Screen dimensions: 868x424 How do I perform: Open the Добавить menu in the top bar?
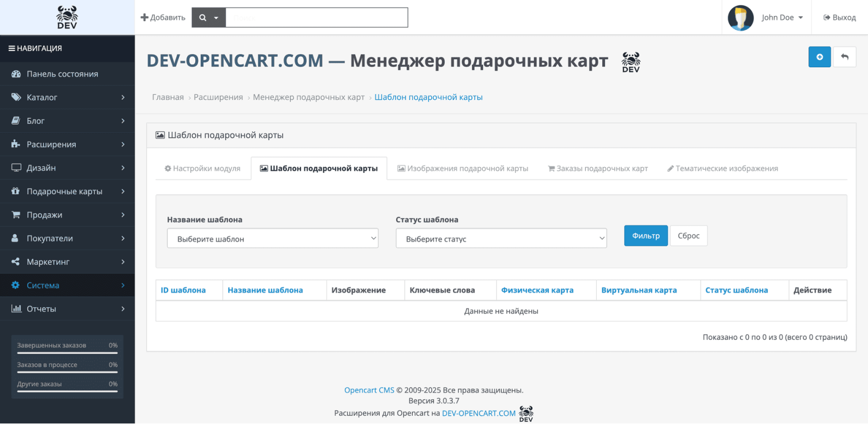click(x=163, y=17)
